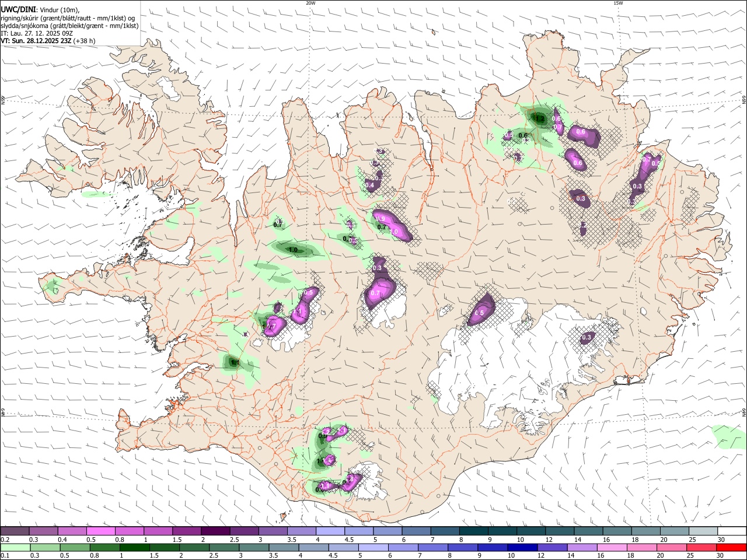747x560 pixels.
Task: Click the 'rigning/skúrir' legend description line
Action: (x=68, y=18)
